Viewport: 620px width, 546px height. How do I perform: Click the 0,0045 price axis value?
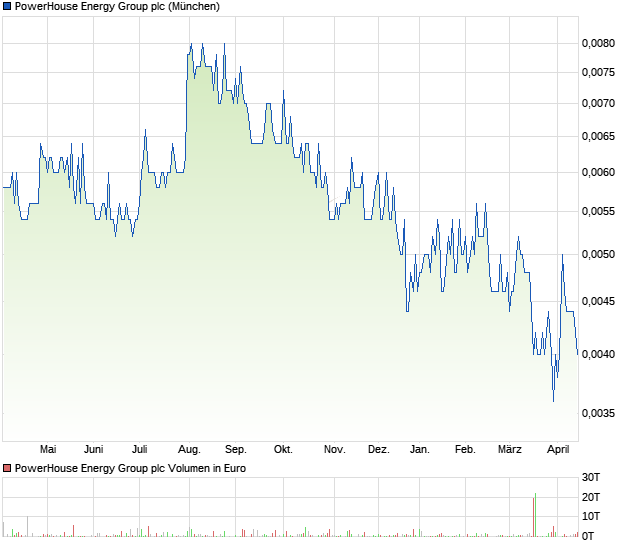tap(598, 301)
